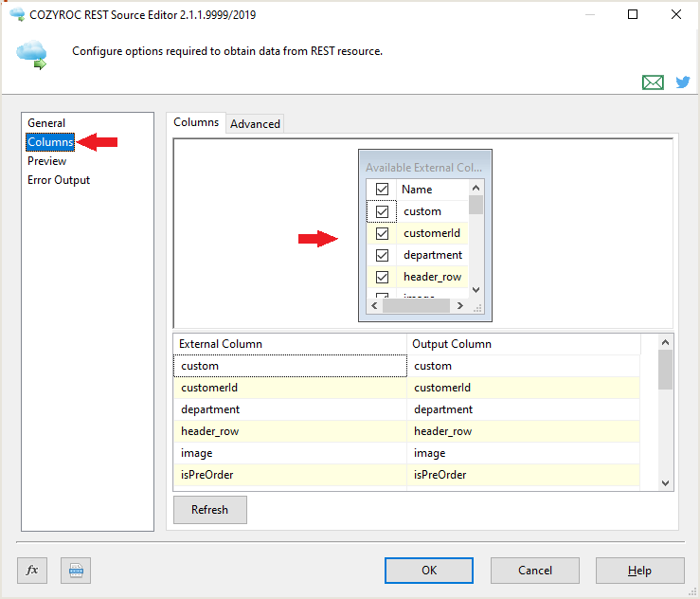Image resolution: width=700 pixels, height=599 pixels.
Task: Maximize the REST Source Editor window
Action: [x=633, y=14]
